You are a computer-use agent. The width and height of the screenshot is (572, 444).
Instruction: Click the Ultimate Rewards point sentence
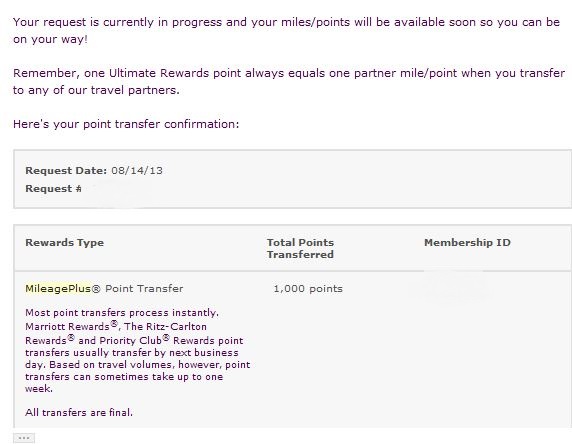(289, 82)
